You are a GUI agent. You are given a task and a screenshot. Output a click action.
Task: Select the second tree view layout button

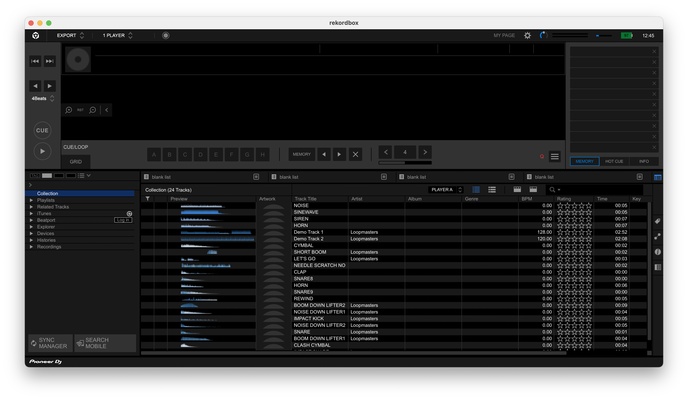(47, 175)
